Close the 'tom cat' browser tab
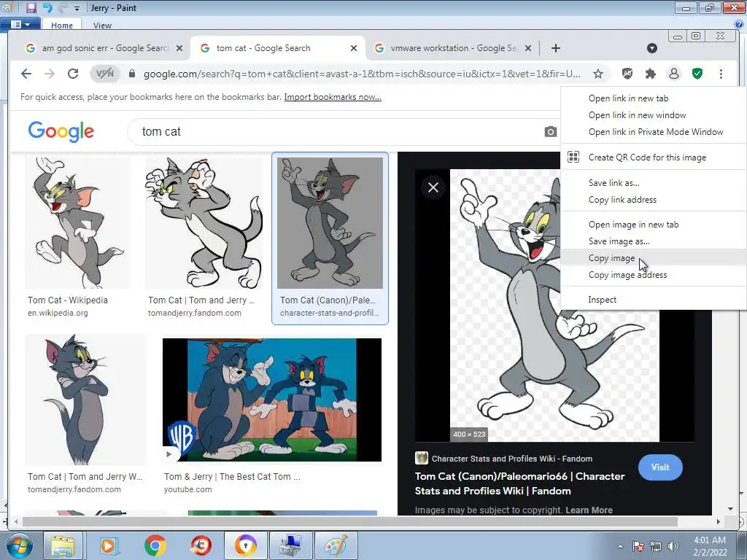 click(354, 48)
